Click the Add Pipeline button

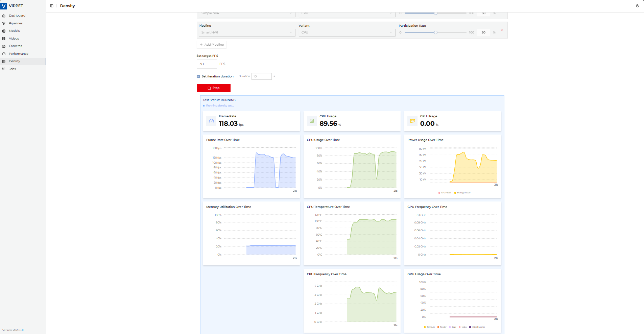click(x=212, y=45)
